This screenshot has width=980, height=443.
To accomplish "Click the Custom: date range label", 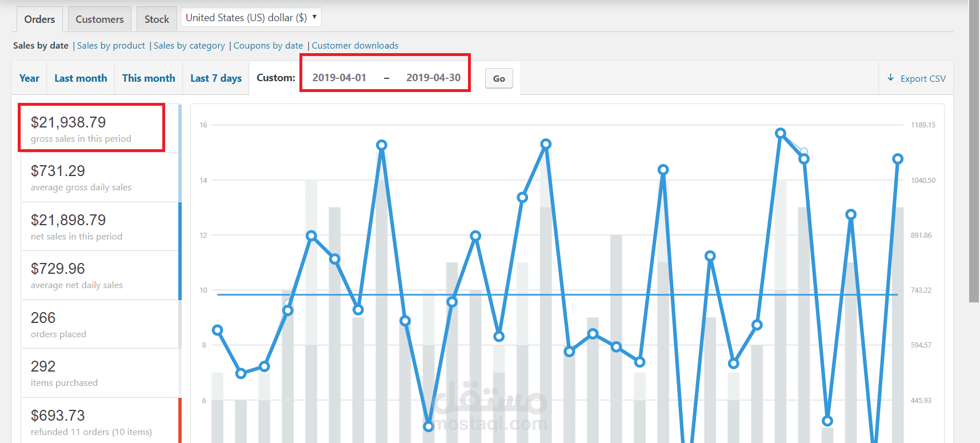I will pyautogui.click(x=276, y=78).
